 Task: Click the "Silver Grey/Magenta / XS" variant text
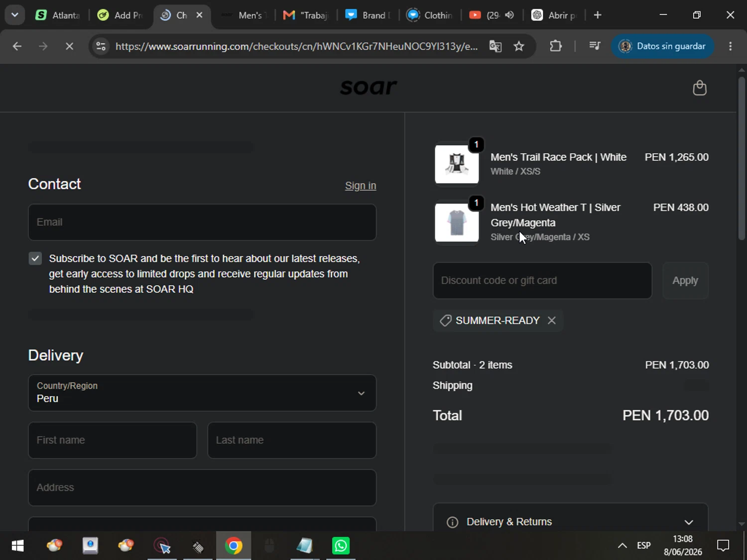tap(540, 237)
